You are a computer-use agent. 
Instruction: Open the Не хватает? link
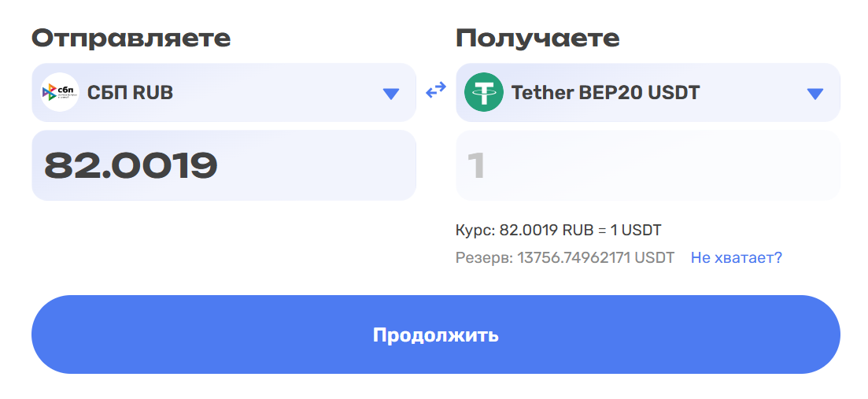point(737,257)
